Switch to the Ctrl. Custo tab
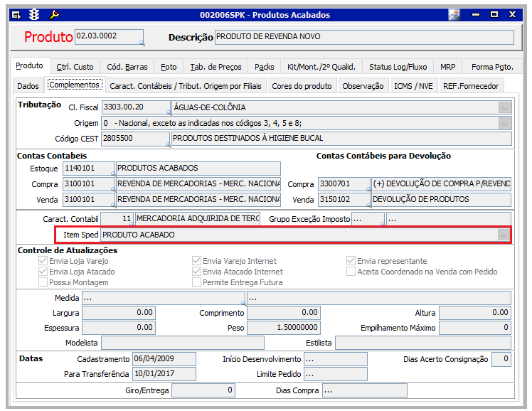This screenshot has width=532, height=411. tap(75, 67)
